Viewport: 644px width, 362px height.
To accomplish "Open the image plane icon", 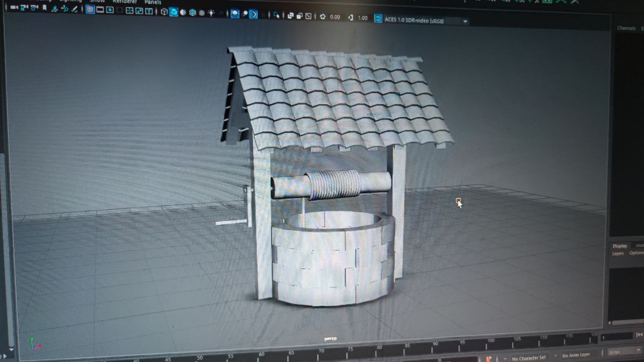I will coord(54,9).
